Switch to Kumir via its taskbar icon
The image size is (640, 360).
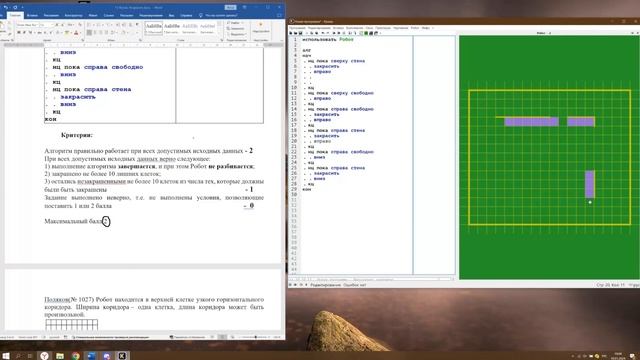pyautogui.click(x=122, y=356)
